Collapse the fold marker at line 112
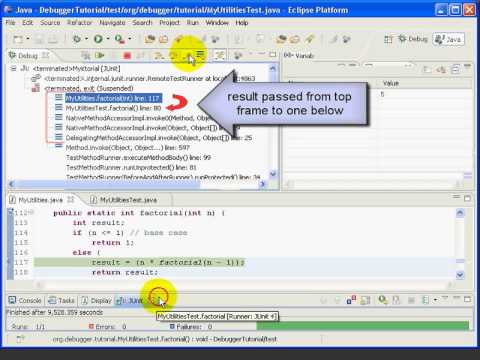 (32, 212)
